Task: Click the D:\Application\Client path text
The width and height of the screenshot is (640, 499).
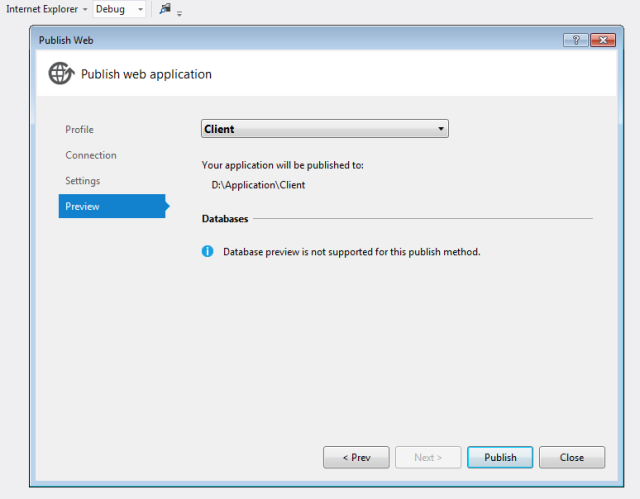Action: (x=258, y=185)
